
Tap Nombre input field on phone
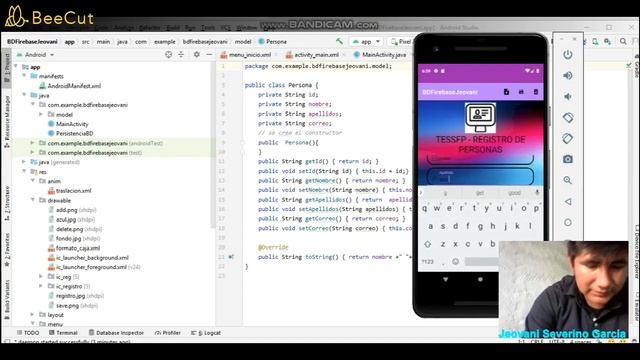click(480, 159)
